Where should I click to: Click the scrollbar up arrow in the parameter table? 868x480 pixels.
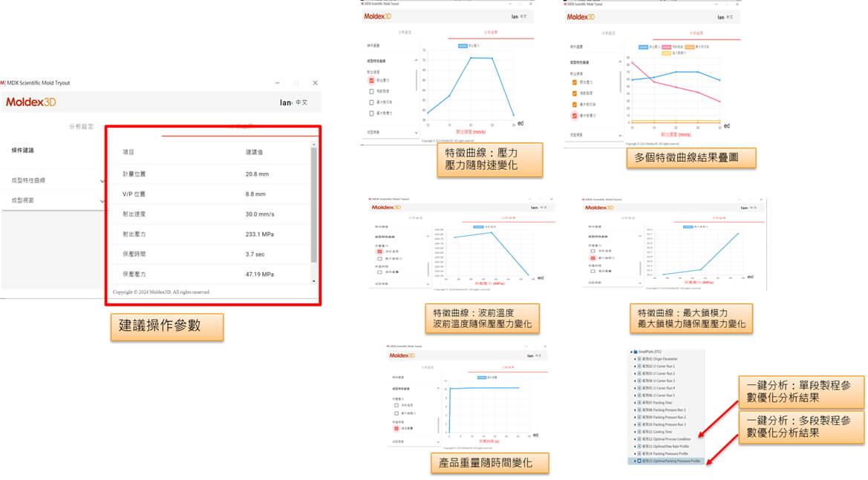click(314, 145)
